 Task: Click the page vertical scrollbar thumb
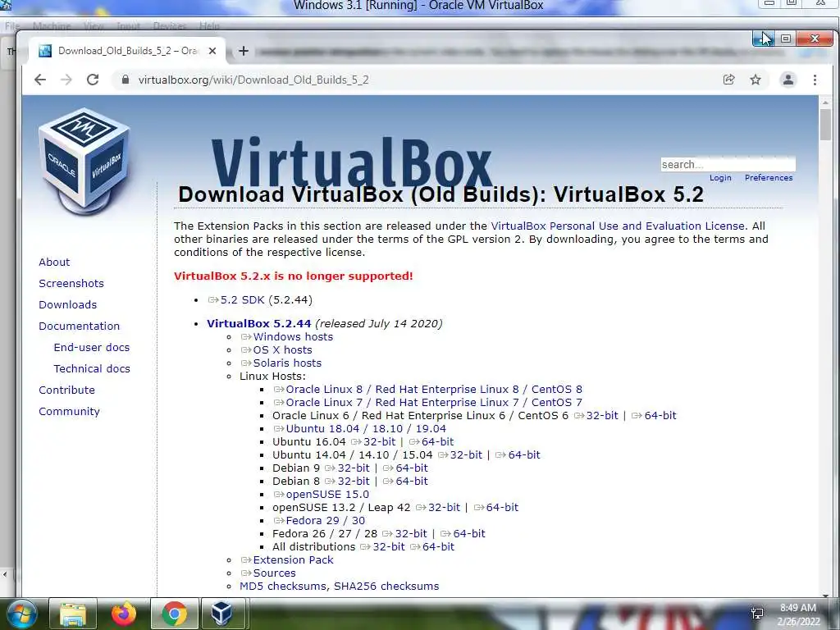pos(825,125)
